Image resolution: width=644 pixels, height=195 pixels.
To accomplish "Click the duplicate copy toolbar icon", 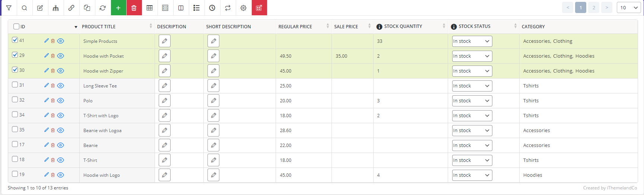I will 87,8.
